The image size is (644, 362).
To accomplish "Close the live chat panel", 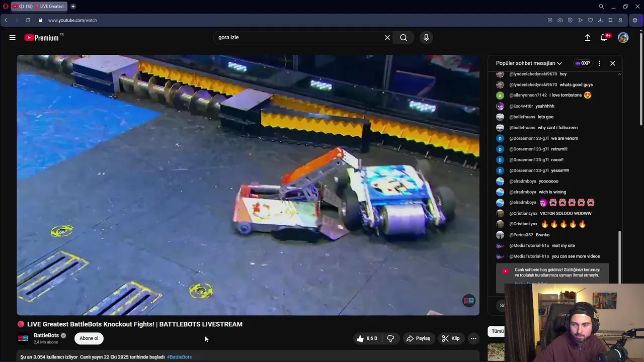I will coord(613,63).
